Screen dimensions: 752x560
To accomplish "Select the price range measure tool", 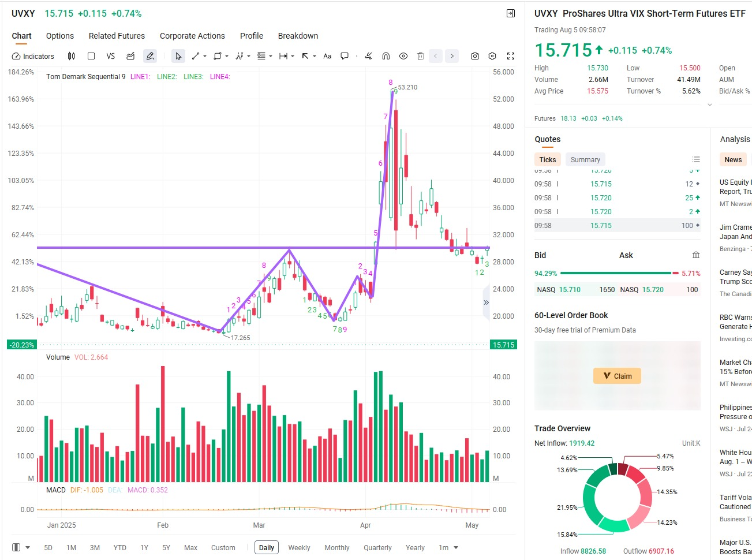I will (283, 56).
